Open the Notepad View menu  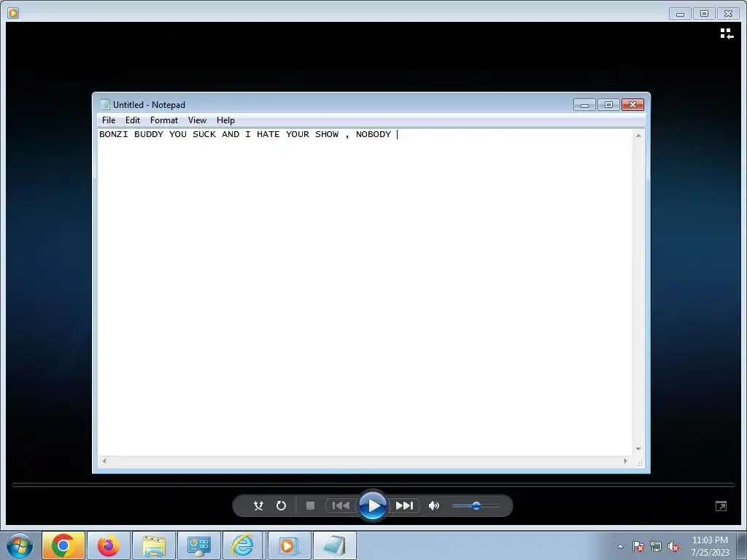197,120
